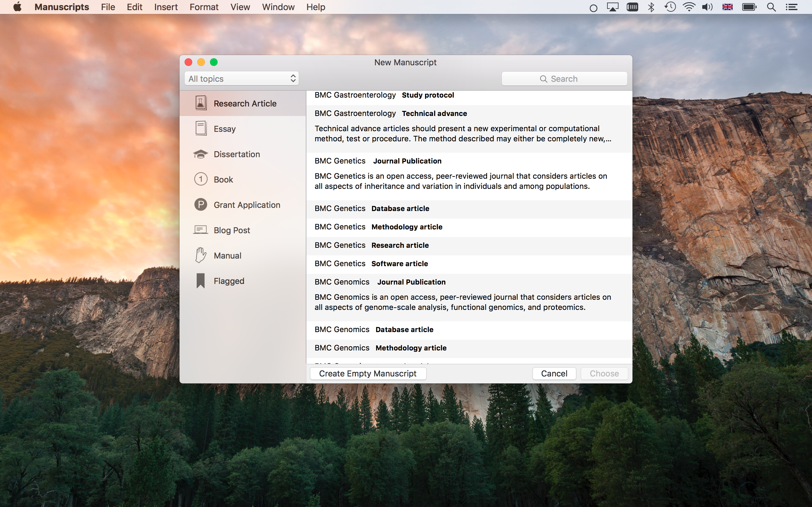
Task: Select the Essay document icon
Action: click(201, 128)
